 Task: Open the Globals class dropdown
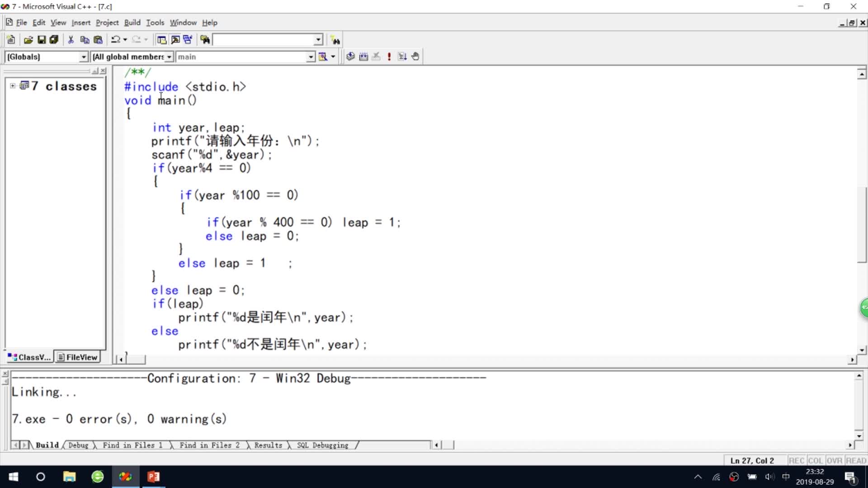[x=84, y=57]
